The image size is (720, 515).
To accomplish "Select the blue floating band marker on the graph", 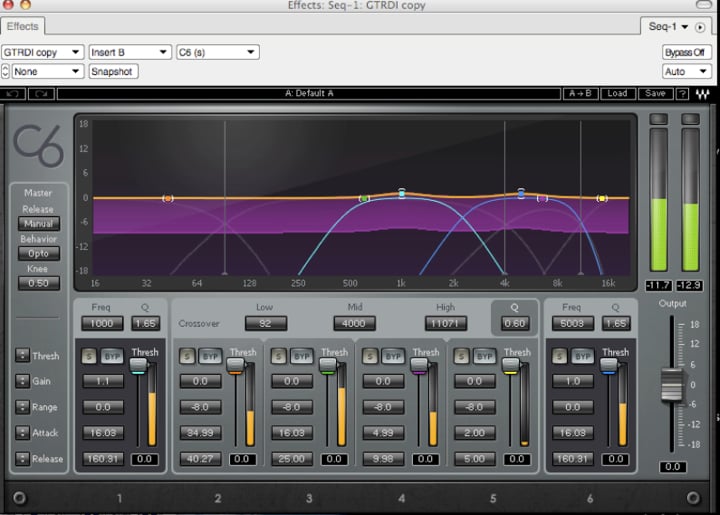I will pos(521,193).
